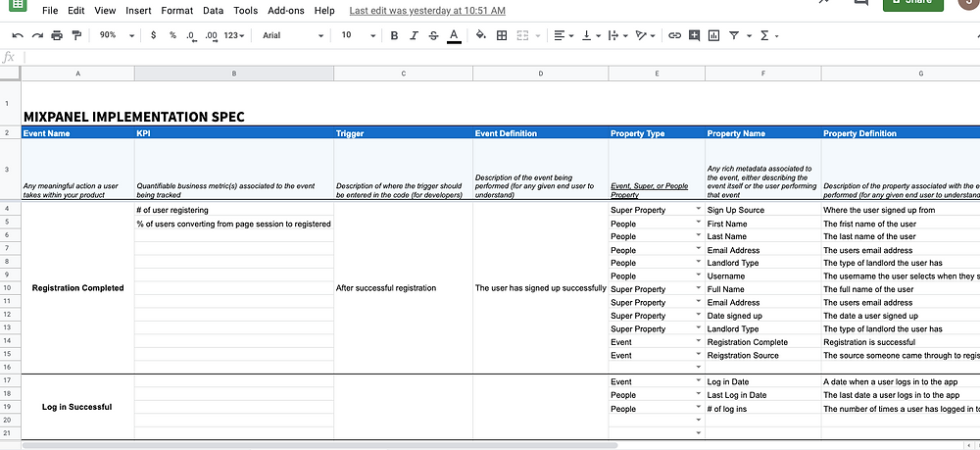The width and height of the screenshot is (980, 450).
Task: Select the Reigstration Source cell
Action: (763, 355)
